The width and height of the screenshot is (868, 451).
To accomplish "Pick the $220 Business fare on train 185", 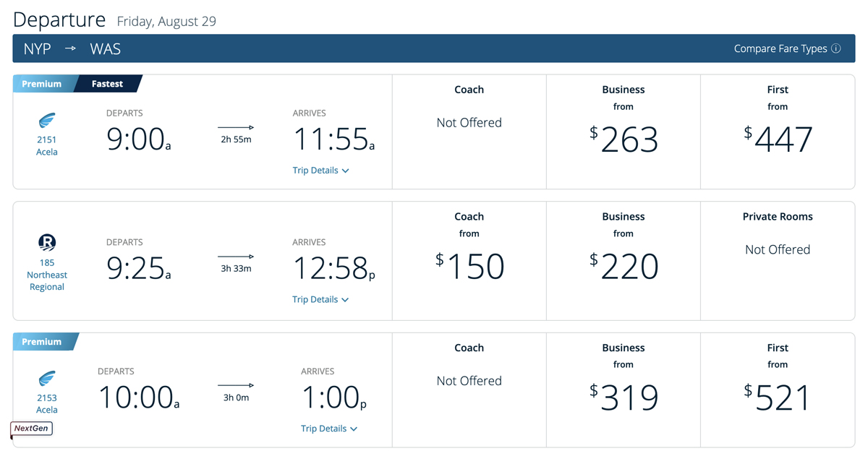I will point(624,267).
